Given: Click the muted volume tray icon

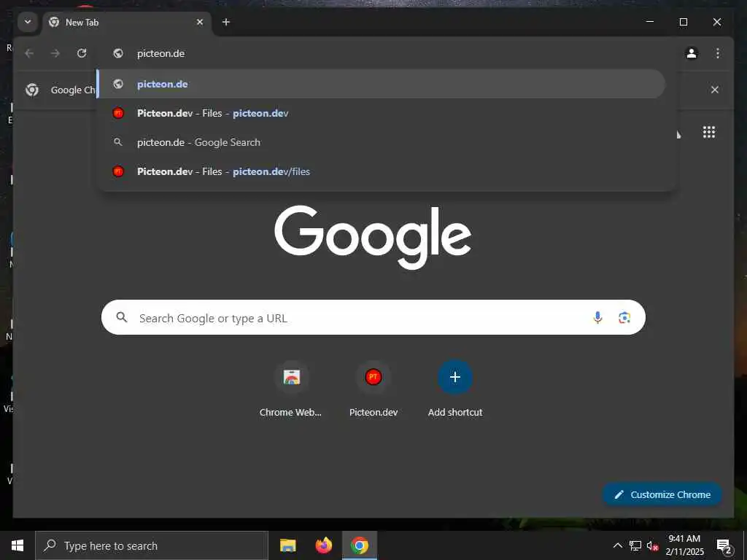Looking at the screenshot, I should click(x=652, y=545).
